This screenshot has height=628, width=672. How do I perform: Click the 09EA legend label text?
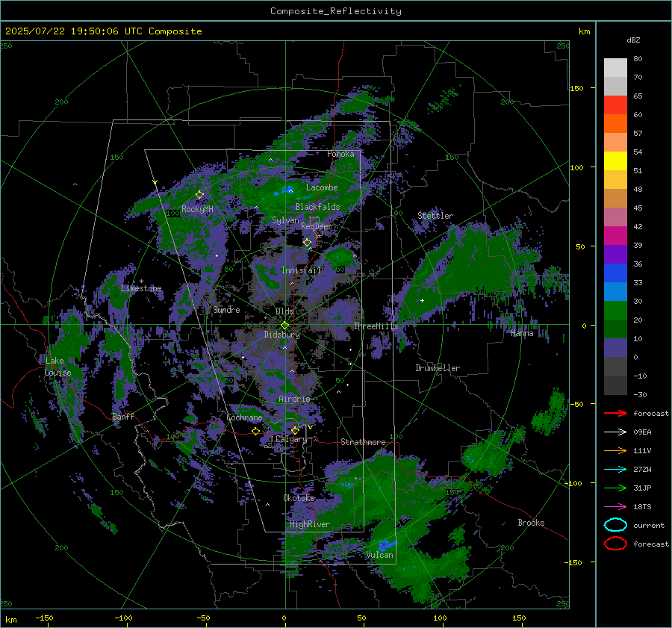[x=642, y=432]
